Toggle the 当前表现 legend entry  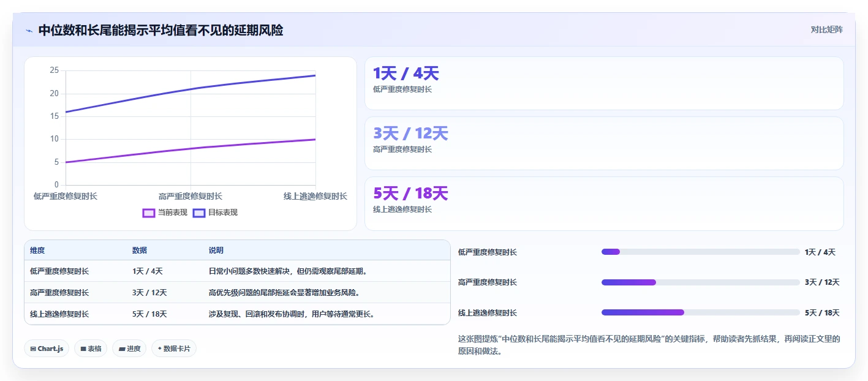point(165,213)
